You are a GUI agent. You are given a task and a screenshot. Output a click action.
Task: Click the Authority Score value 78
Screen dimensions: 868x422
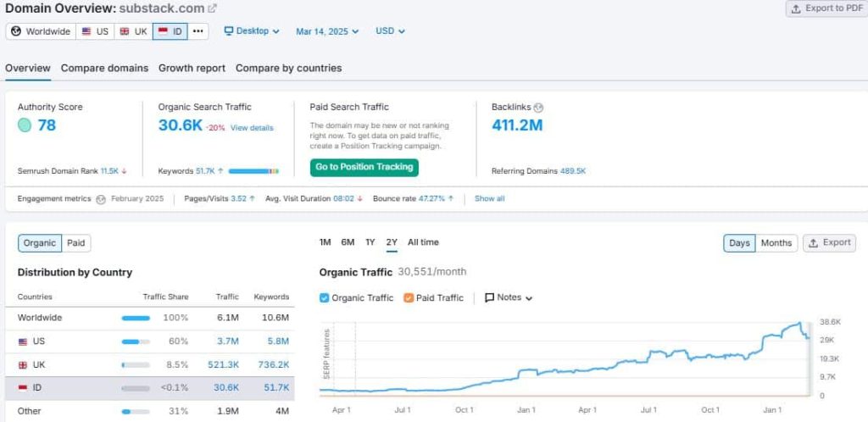(x=47, y=125)
